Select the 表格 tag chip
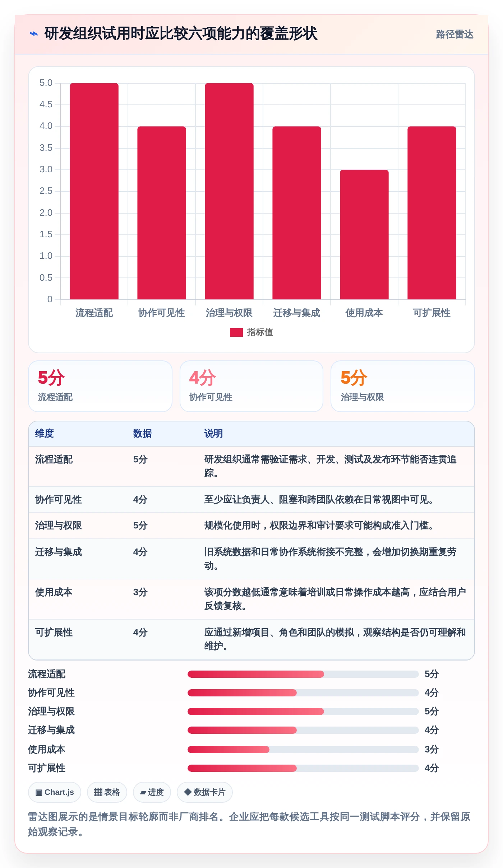The image size is (503, 868). coord(107,792)
